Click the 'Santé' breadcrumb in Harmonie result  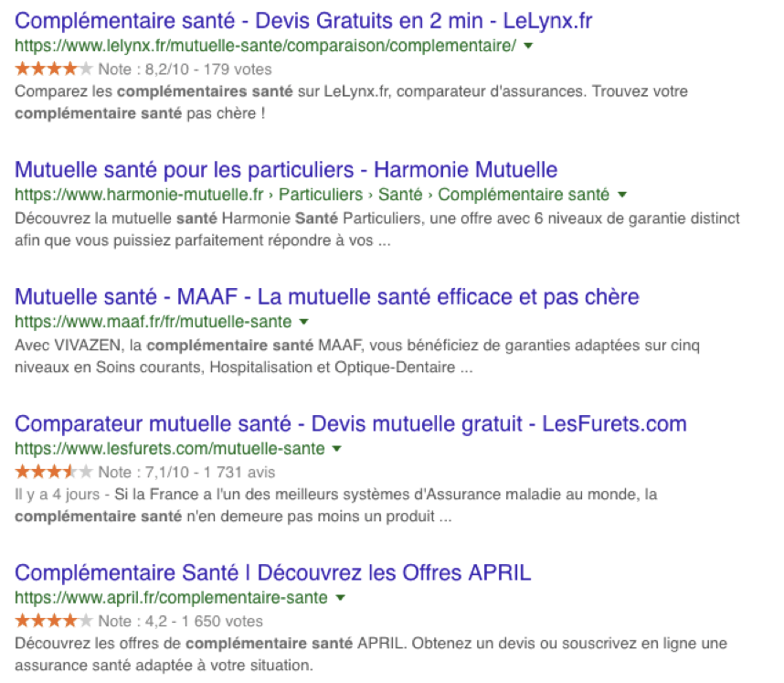pyautogui.click(x=400, y=195)
